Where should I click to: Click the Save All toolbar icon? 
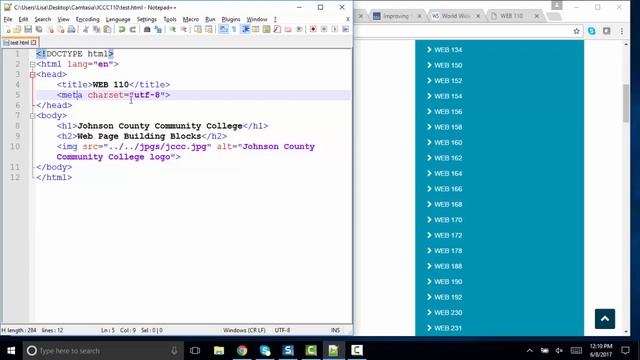[39, 29]
